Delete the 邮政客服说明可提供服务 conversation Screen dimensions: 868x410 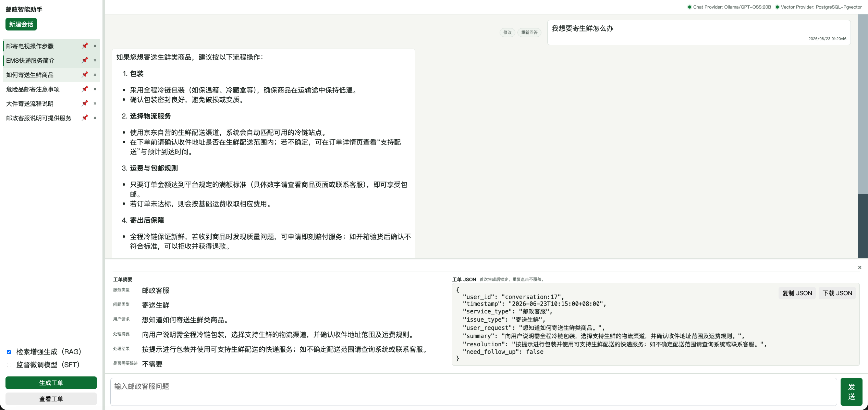pyautogui.click(x=95, y=118)
